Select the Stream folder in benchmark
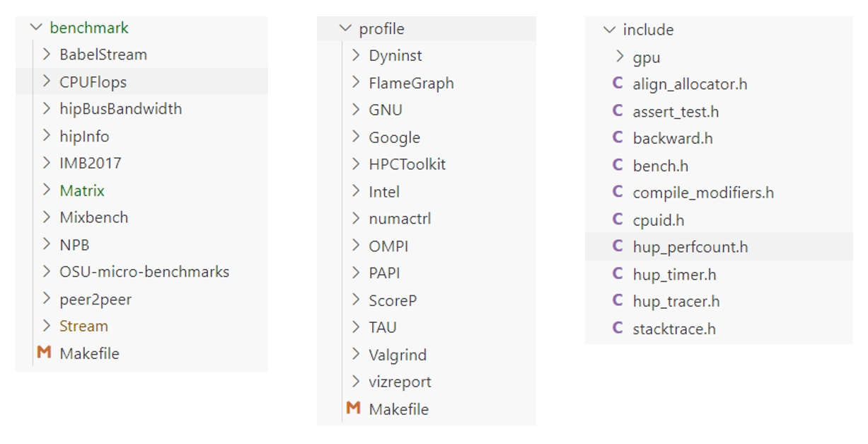The height and width of the screenshot is (444, 868). coord(83,326)
